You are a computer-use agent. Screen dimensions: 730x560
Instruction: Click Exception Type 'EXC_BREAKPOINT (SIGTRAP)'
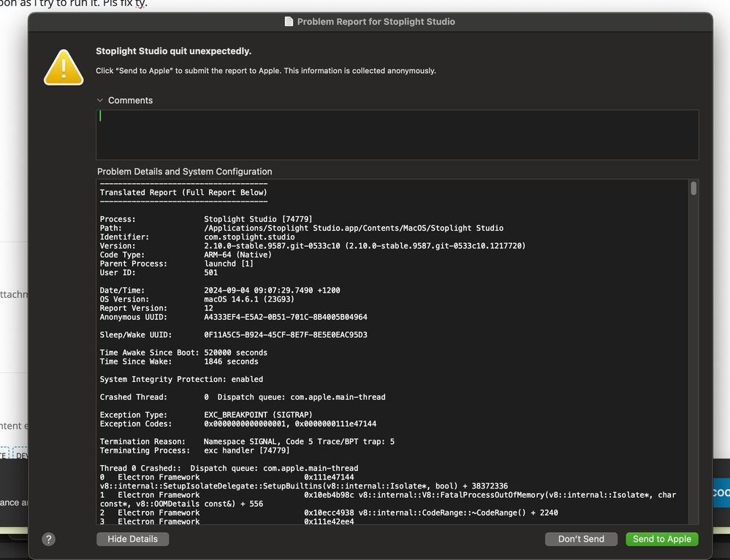pos(258,415)
